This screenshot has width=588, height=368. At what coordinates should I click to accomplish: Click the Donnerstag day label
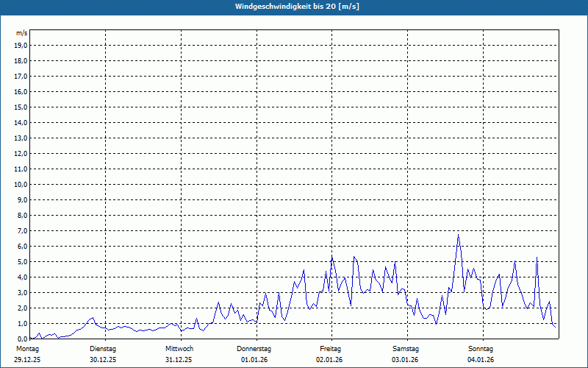pos(254,348)
